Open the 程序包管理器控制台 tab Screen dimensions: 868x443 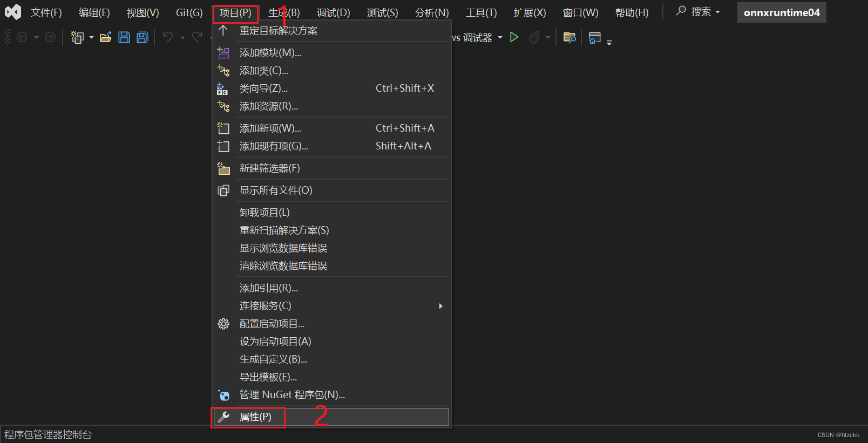tap(48, 434)
